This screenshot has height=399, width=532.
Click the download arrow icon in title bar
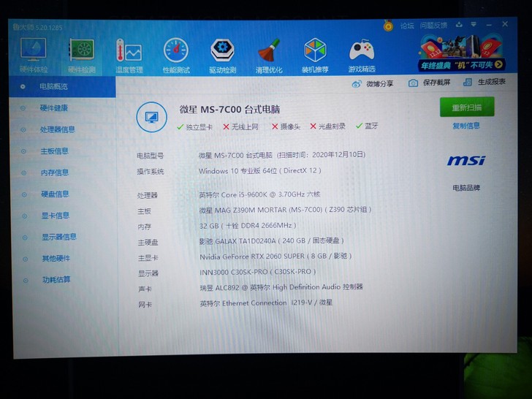coord(459,25)
